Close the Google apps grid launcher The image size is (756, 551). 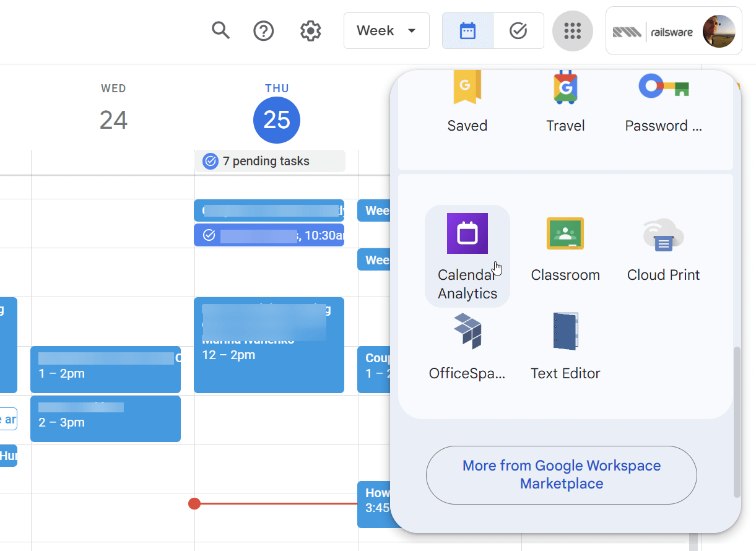573,30
